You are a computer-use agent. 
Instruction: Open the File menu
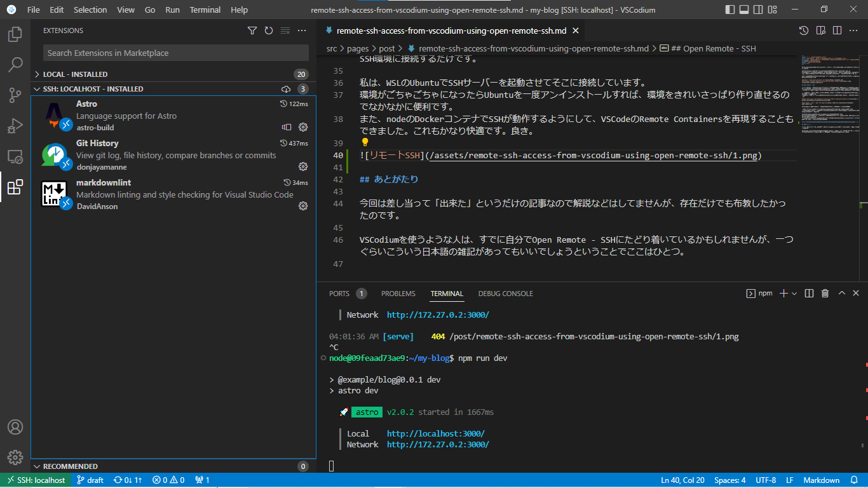pyautogui.click(x=34, y=10)
